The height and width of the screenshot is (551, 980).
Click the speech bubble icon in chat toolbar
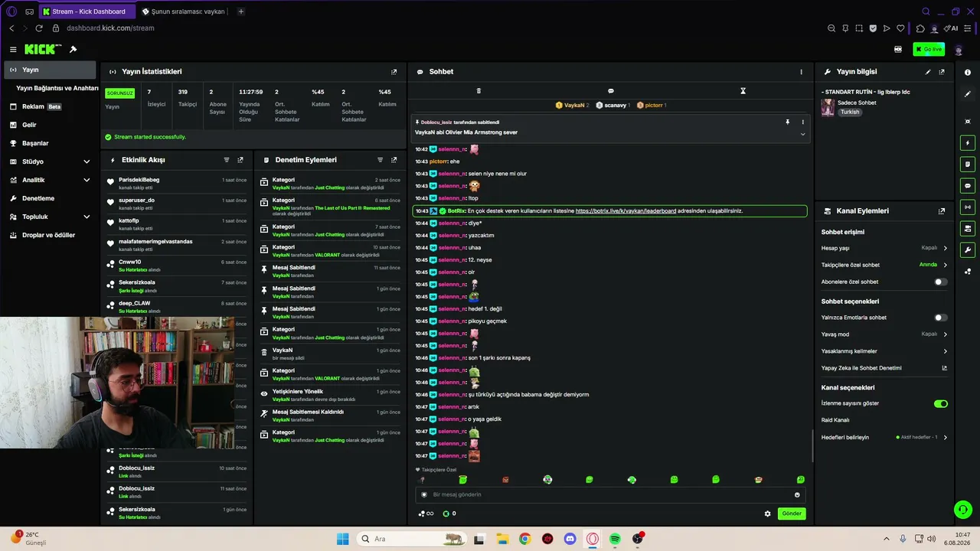pyautogui.click(x=610, y=91)
